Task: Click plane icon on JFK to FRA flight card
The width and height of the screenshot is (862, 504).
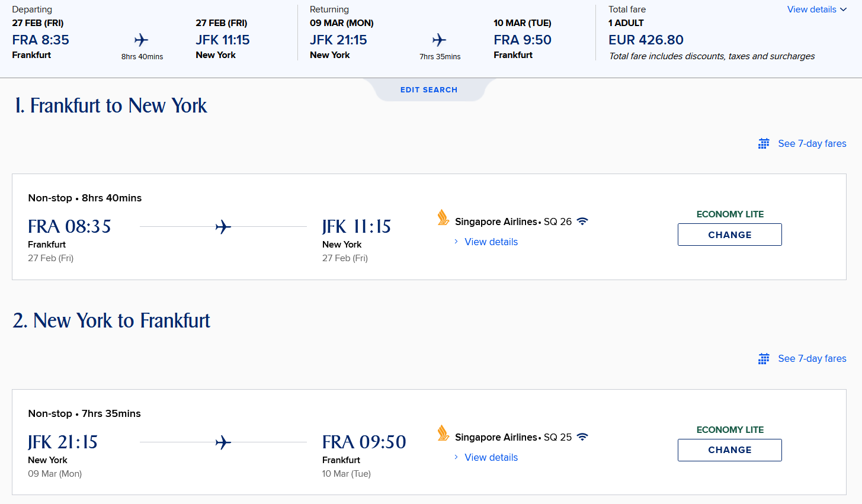Action: (x=223, y=442)
